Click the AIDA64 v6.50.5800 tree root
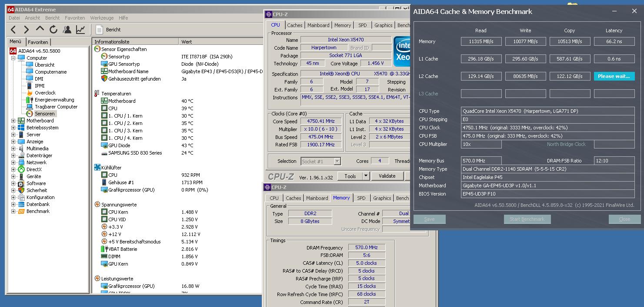Screen dimensions: 644x307 35,51
